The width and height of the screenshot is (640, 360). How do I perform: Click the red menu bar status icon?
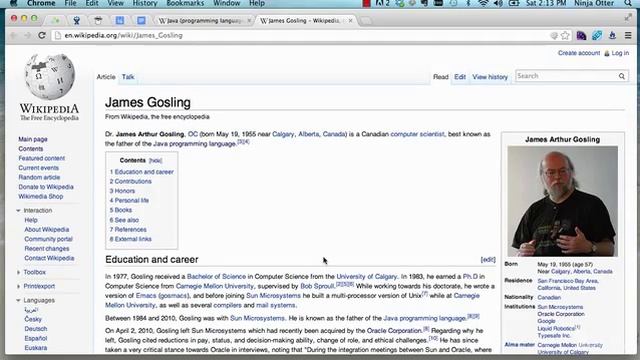[367, 3]
